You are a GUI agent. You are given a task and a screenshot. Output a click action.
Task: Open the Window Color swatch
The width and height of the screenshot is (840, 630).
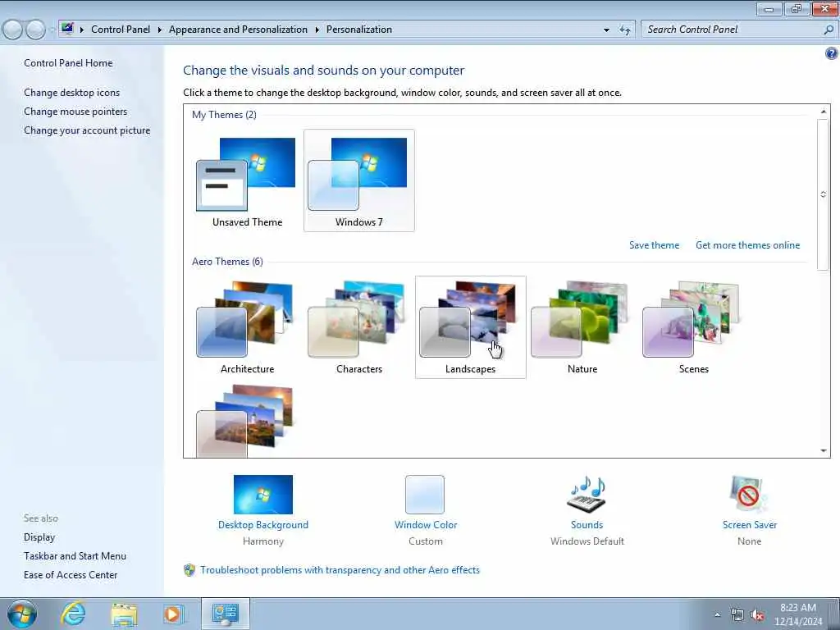point(425,494)
